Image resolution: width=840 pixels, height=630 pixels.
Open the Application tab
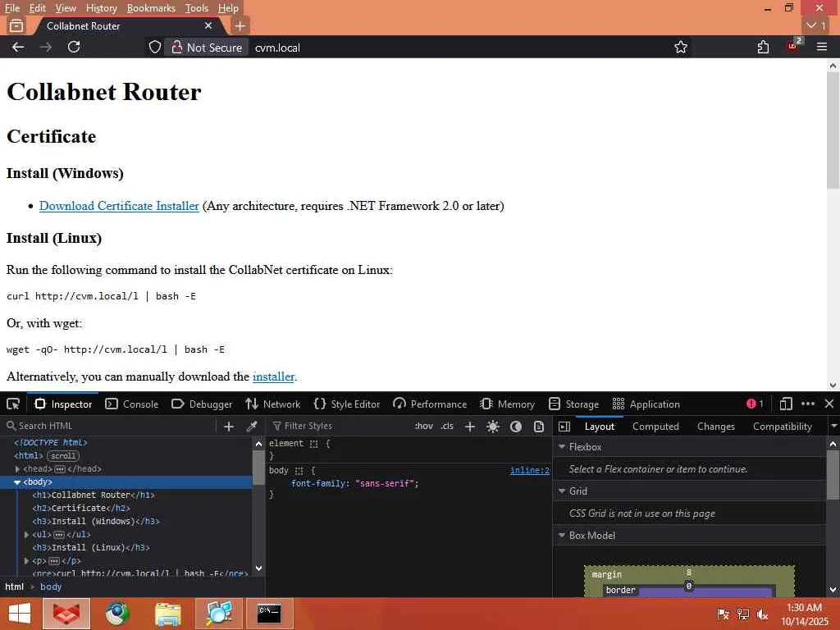tap(646, 404)
